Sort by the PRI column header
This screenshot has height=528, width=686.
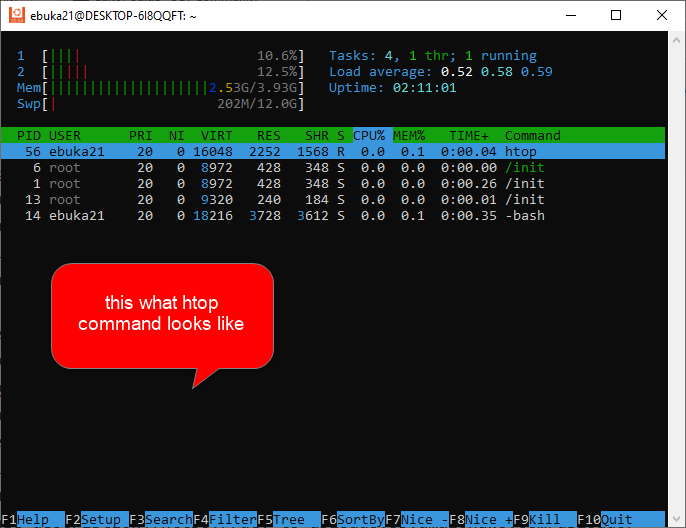click(140, 135)
